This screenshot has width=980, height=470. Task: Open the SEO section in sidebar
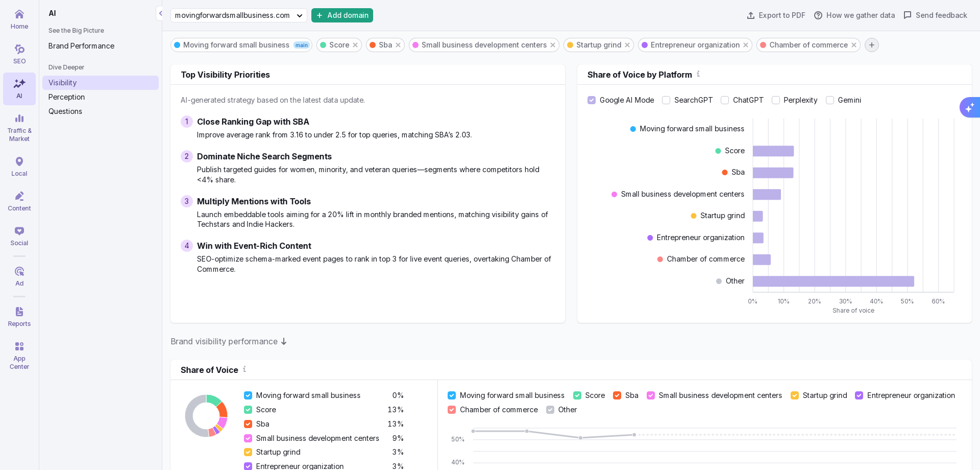point(19,54)
